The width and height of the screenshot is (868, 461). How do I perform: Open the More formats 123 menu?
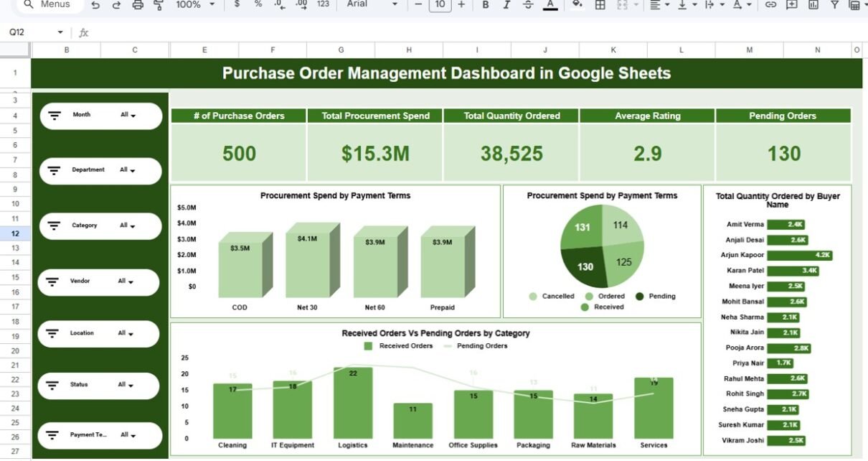[323, 5]
